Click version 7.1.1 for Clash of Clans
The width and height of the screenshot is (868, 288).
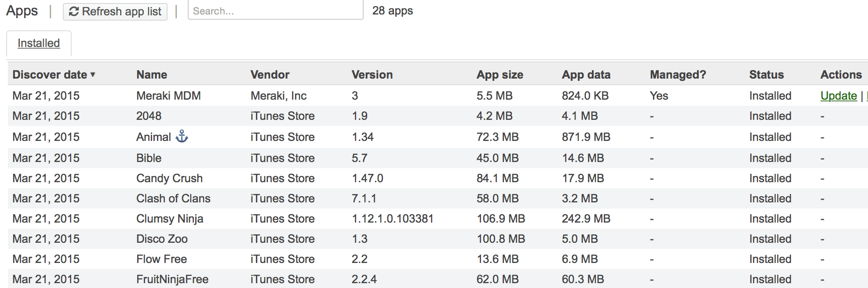(364, 198)
